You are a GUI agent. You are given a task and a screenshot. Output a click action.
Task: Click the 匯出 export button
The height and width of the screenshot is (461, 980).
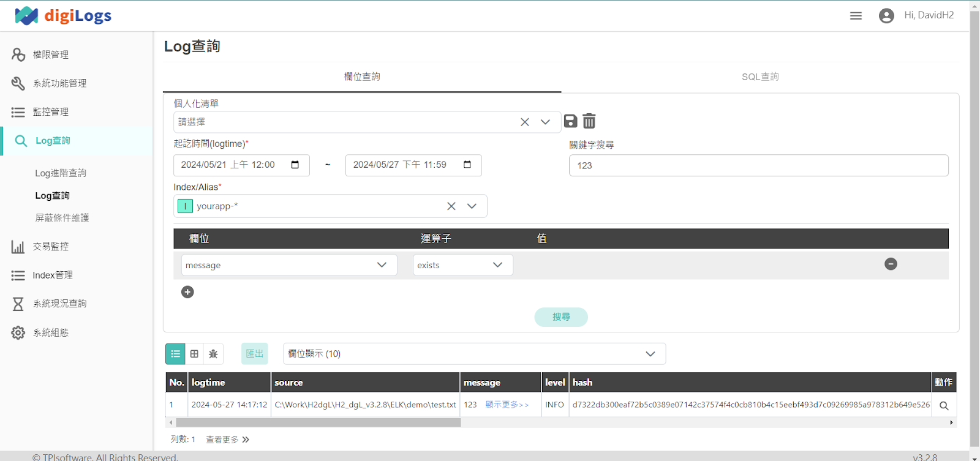pyautogui.click(x=255, y=354)
